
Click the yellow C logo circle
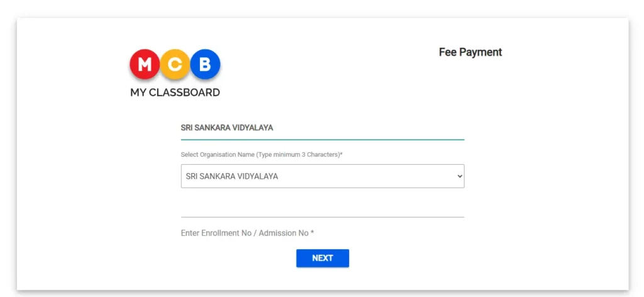[x=175, y=64]
